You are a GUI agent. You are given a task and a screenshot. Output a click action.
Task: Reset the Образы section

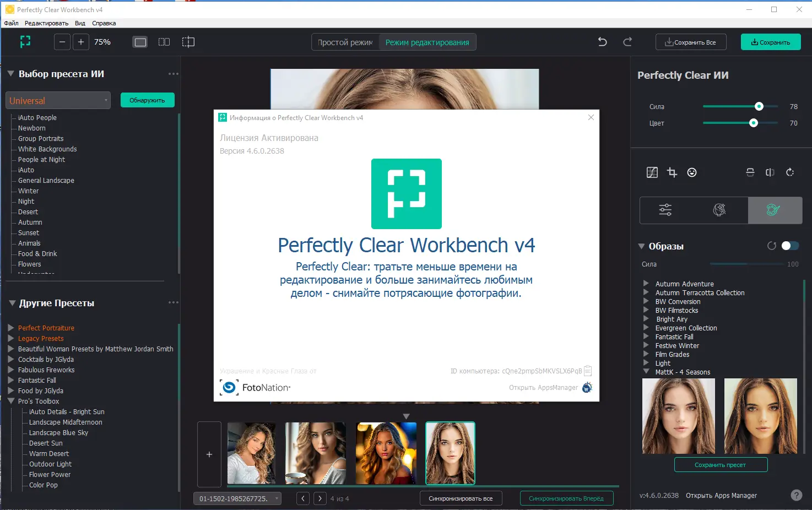(772, 246)
